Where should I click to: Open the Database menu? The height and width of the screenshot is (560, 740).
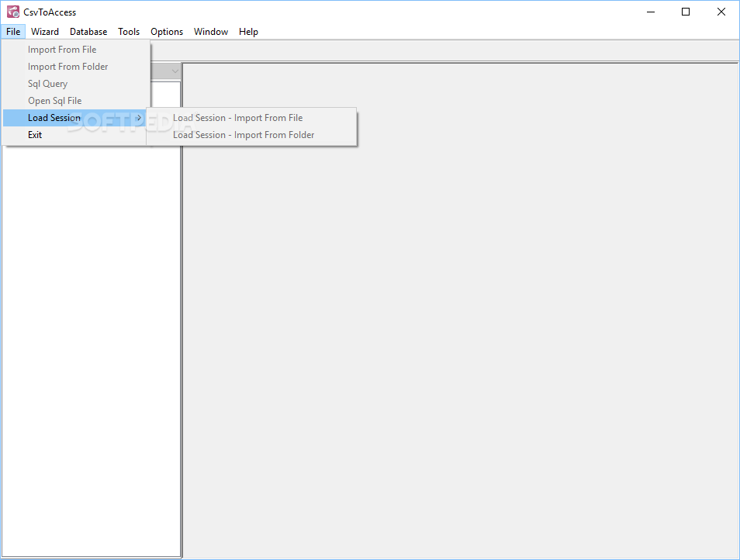88,32
